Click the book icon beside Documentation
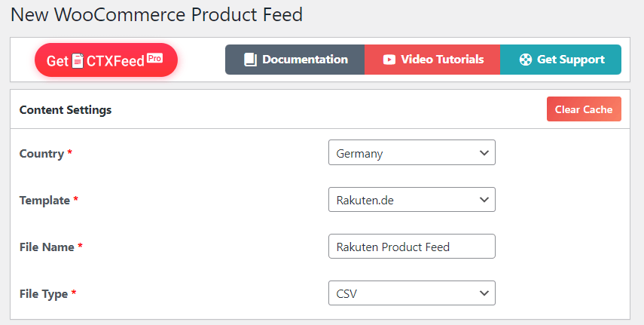Viewport: 644px width, 325px height. (x=250, y=60)
